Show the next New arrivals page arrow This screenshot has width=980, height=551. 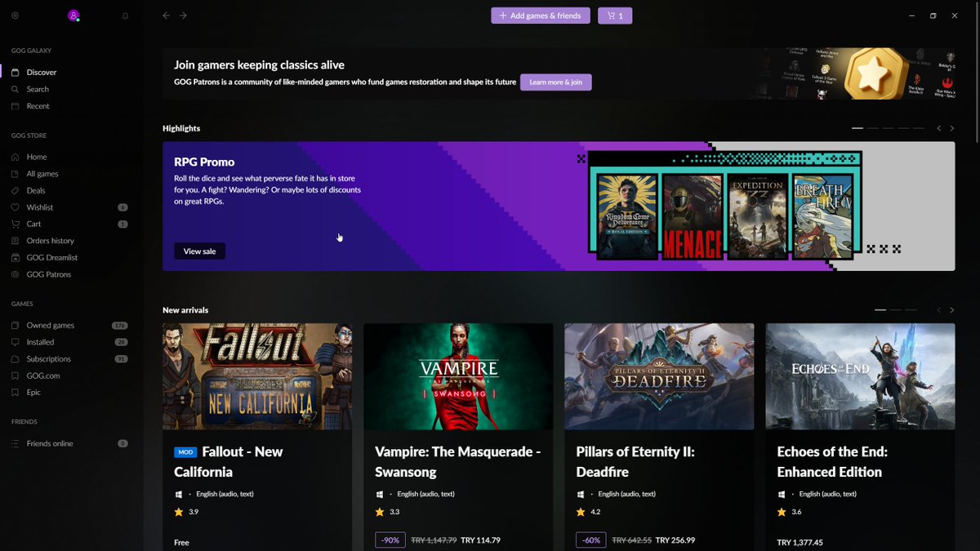pyautogui.click(x=951, y=310)
